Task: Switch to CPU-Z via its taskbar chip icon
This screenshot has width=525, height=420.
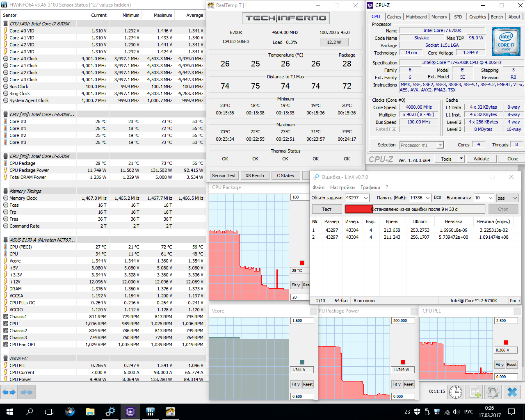Action: tap(130, 412)
